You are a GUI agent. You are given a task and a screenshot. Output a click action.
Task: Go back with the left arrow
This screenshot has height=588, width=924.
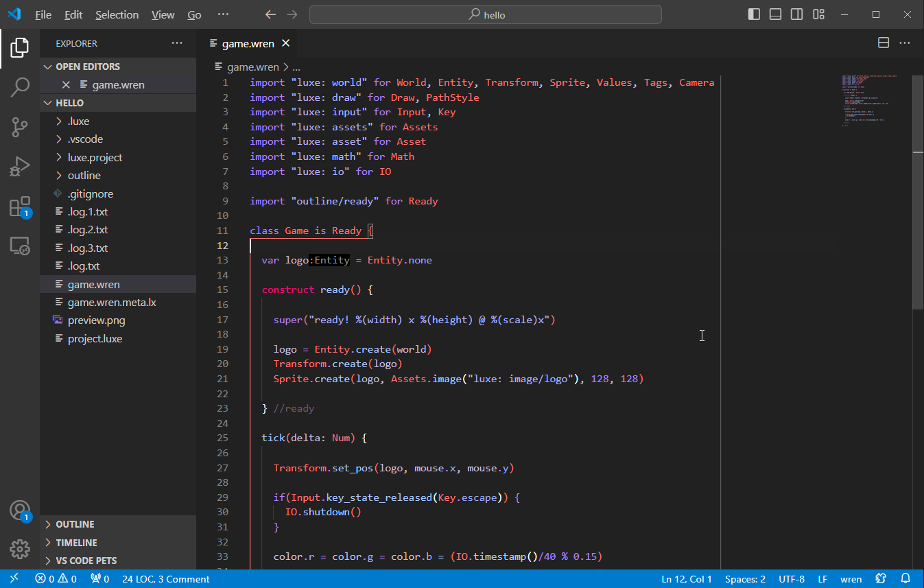tap(270, 14)
